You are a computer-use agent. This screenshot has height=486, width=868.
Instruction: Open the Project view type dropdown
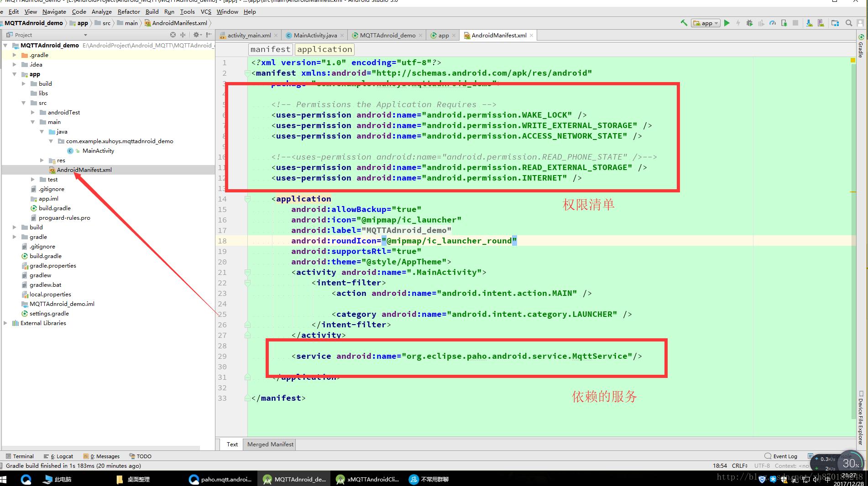(x=85, y=35)
